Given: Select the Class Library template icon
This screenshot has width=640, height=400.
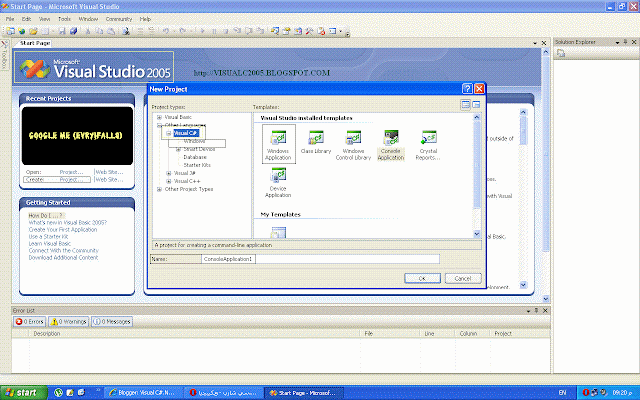Looking at the screenshot, I should 316,142.
